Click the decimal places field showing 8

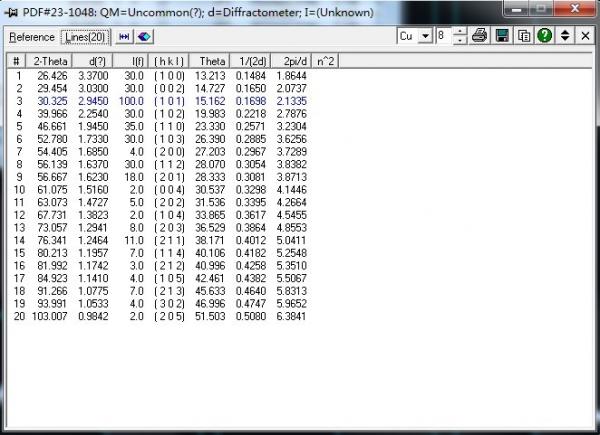pyautogui.click(x=443, y=36)
